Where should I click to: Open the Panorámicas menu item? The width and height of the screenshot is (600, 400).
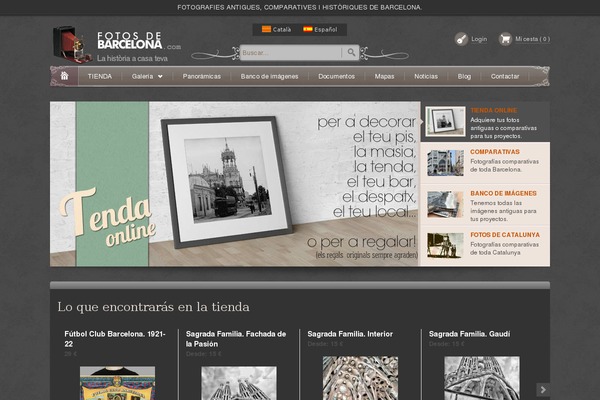pyautogui.click(x=202, y=76)
